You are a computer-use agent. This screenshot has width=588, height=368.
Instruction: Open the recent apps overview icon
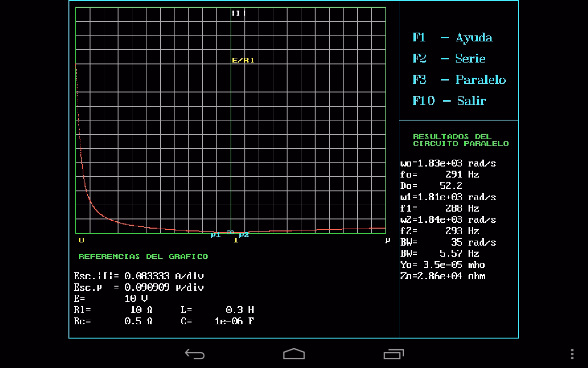tap(393, 354)
